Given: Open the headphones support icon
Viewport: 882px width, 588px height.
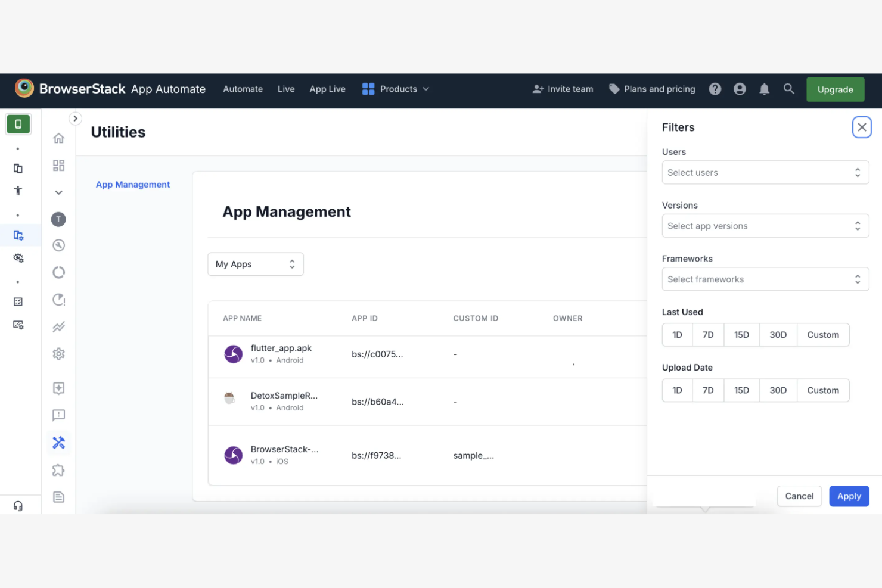Looking at the screenshot, I should coord(18,505).
